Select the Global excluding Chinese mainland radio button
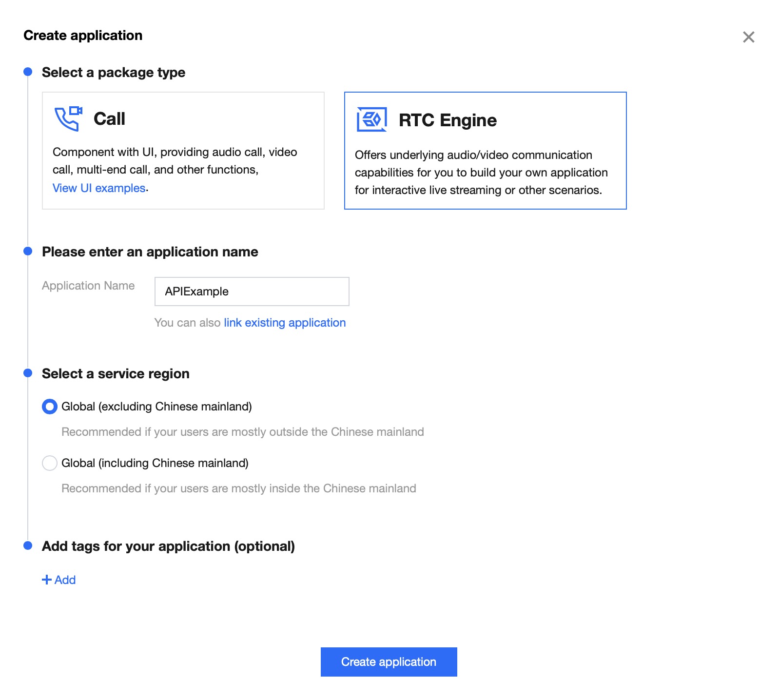Screen dimensions: 779x700 (x=50, y=407)
